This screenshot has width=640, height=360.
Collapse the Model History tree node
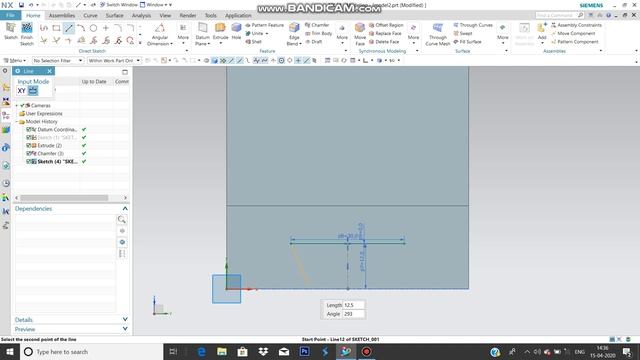coord(17,122)
